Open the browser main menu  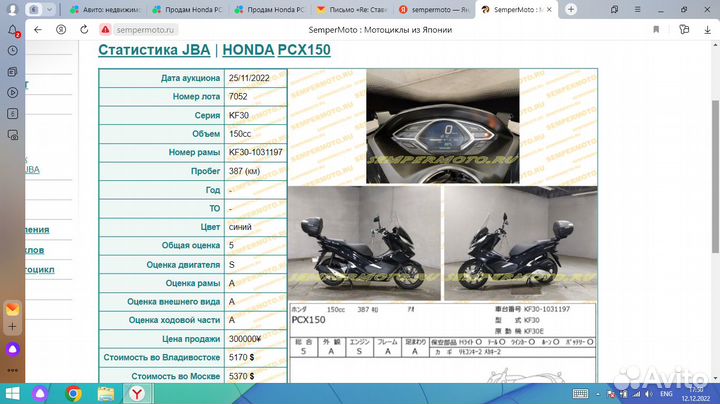[637, 9]
